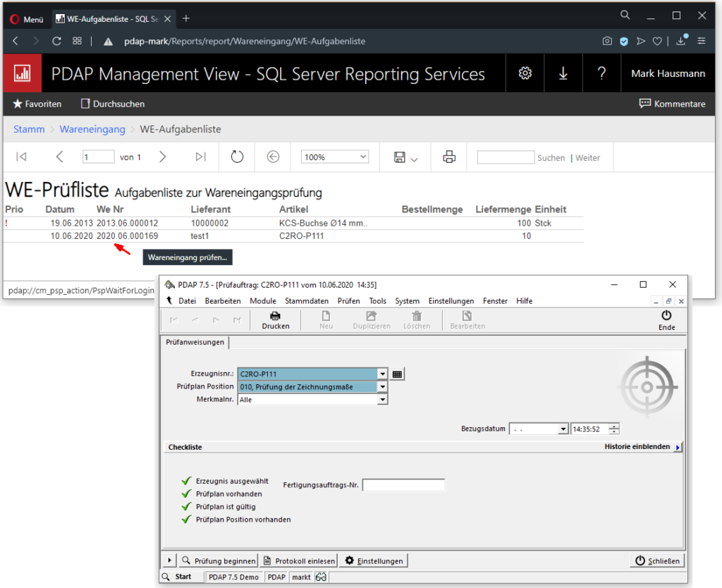Image resolution: width=722 pixels, height=588 pixels.
Task: Click time spinner next to 14:35:52
Action: point(614,429)
